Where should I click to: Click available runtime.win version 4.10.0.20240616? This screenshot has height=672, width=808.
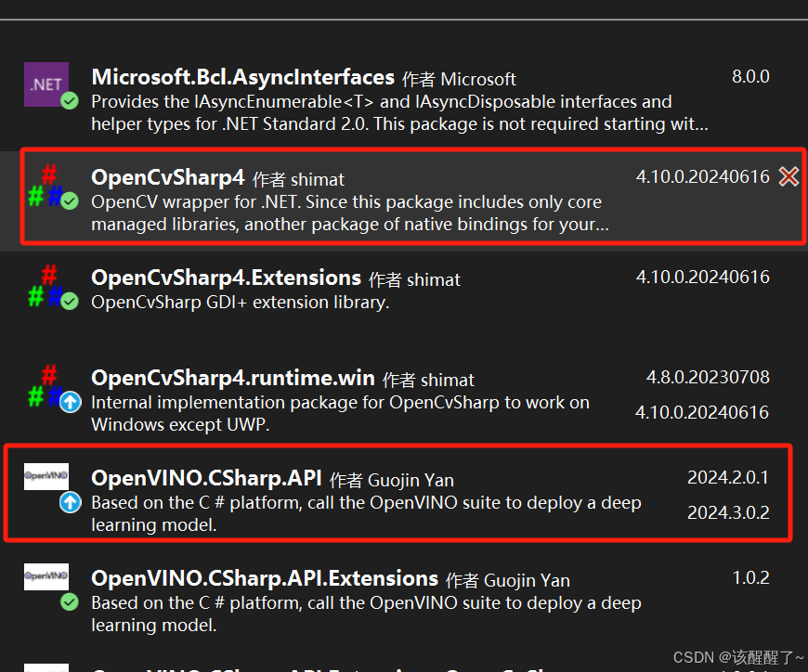(x=702, y=412)
